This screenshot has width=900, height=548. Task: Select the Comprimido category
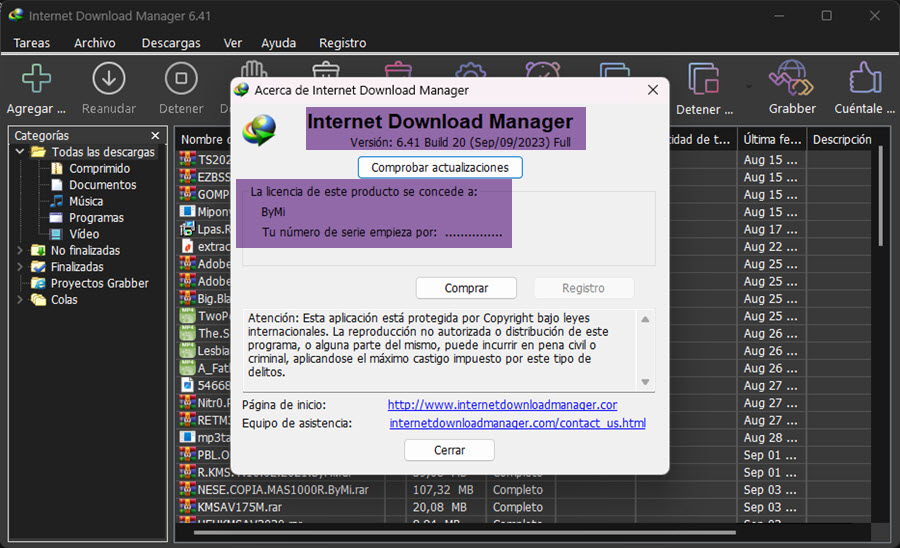click(x=99, y=169)
